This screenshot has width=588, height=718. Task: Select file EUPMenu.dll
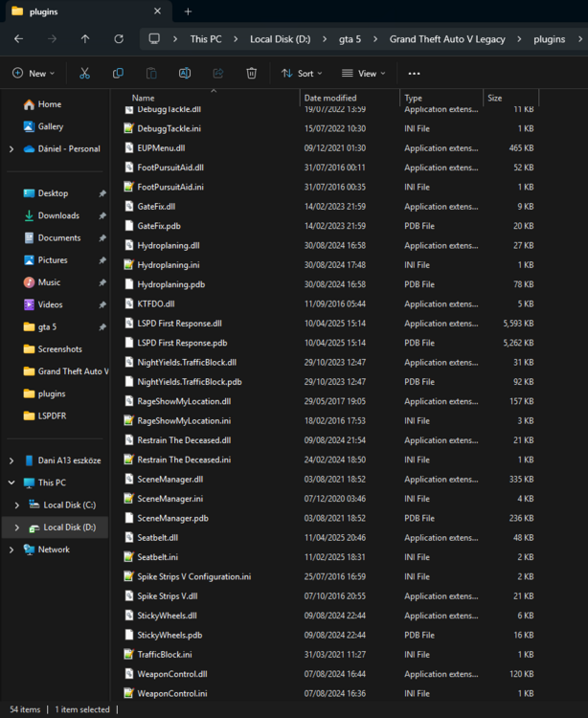161,147
